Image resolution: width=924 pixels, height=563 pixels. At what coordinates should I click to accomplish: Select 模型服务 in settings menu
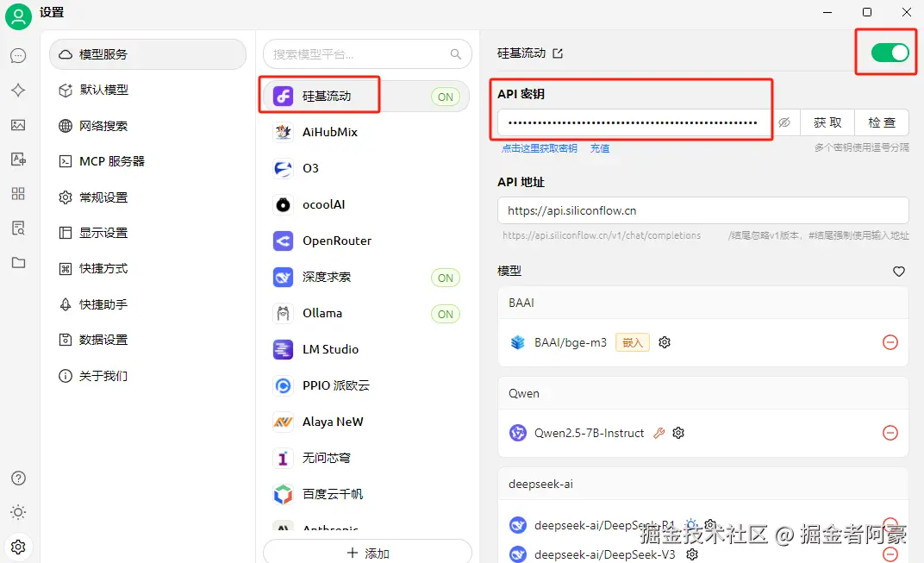coord(147,54)
